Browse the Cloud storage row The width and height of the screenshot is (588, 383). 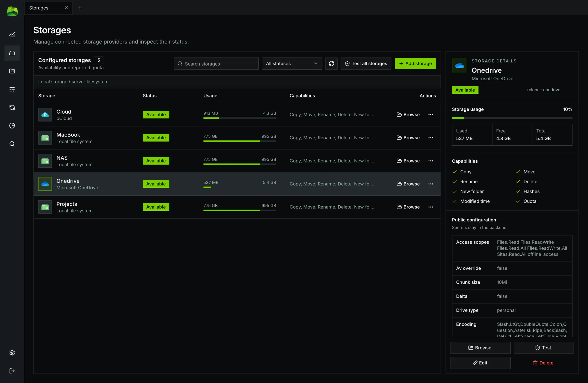pyautogui.click(x=408, y=115)
